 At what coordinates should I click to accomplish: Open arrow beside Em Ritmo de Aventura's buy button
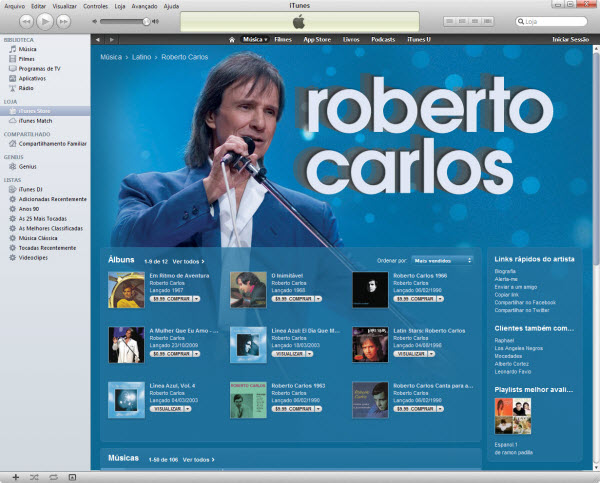(197, 298)
